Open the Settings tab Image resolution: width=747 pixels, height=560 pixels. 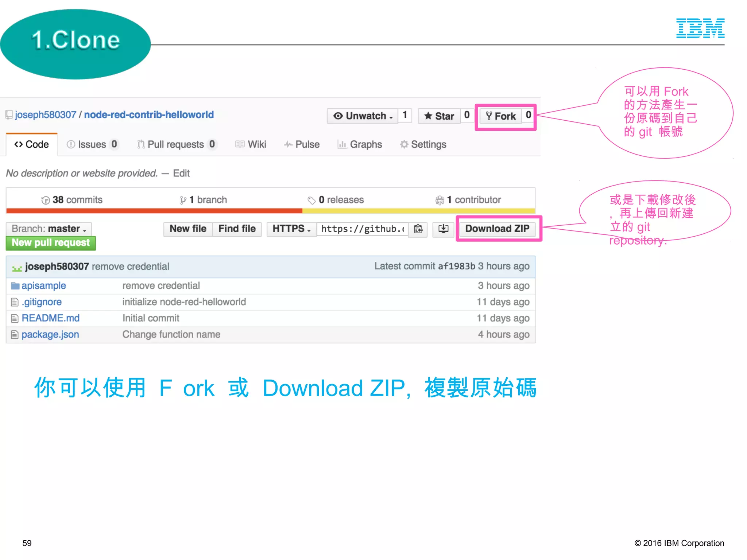click(423, 144)
